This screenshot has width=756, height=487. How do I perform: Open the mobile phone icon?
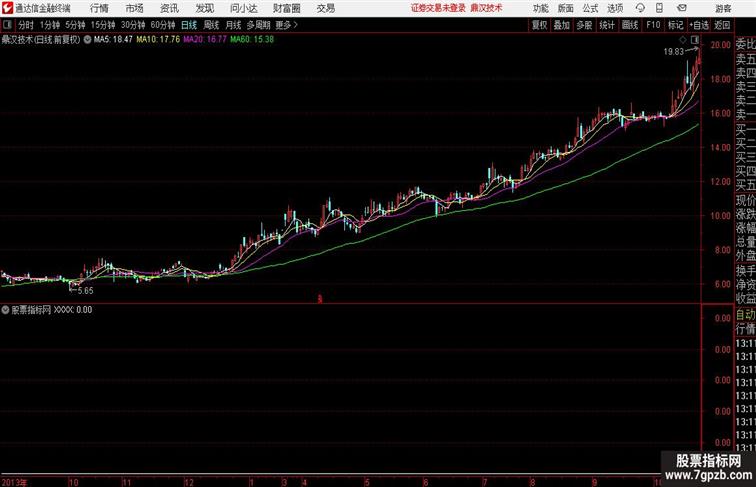point(659,8)
